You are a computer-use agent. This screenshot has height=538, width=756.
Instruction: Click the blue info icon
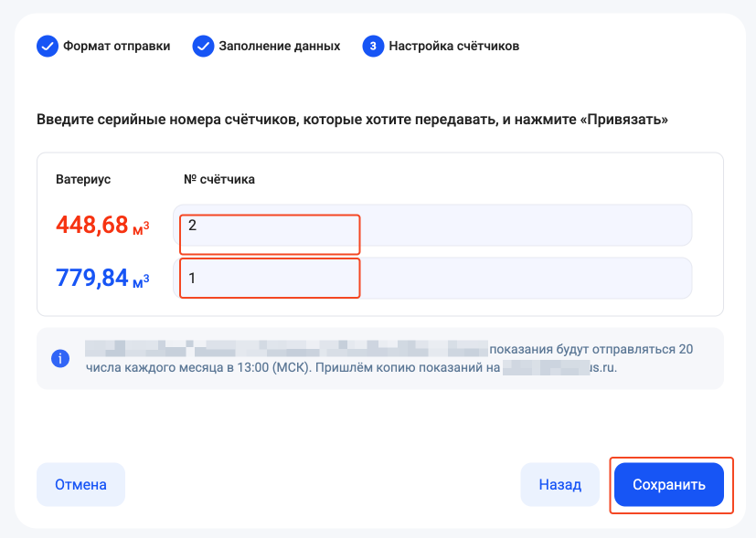tap(60, 358)
